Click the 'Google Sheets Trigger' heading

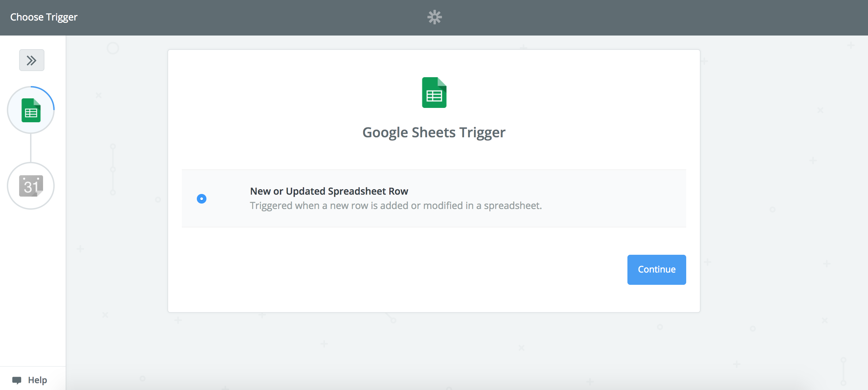434,133
